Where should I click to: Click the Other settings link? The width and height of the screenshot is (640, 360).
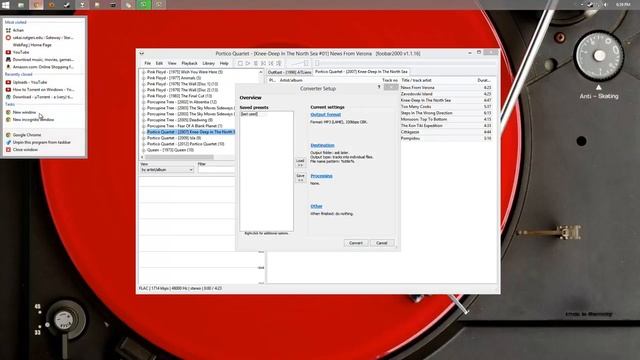tap(316, 206)
